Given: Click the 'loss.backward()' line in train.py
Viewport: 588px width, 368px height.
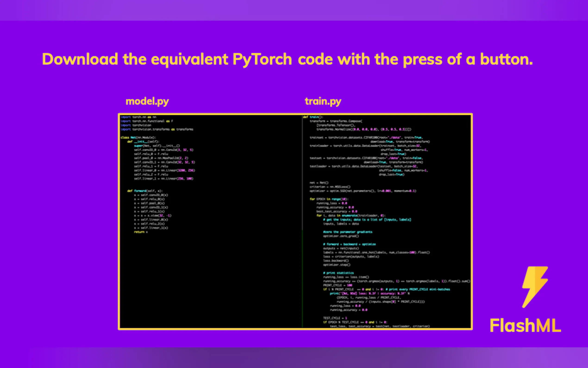Looking at the screenshot, I should (336, 260).
